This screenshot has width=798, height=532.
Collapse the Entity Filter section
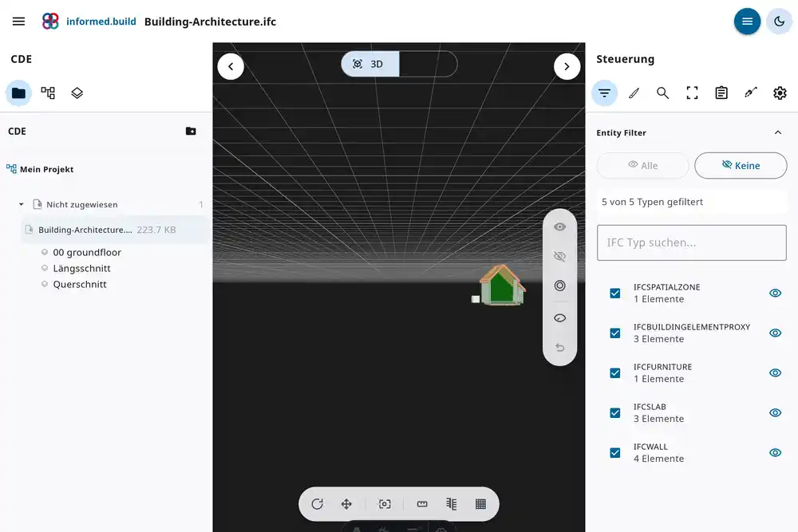[779, 132]
